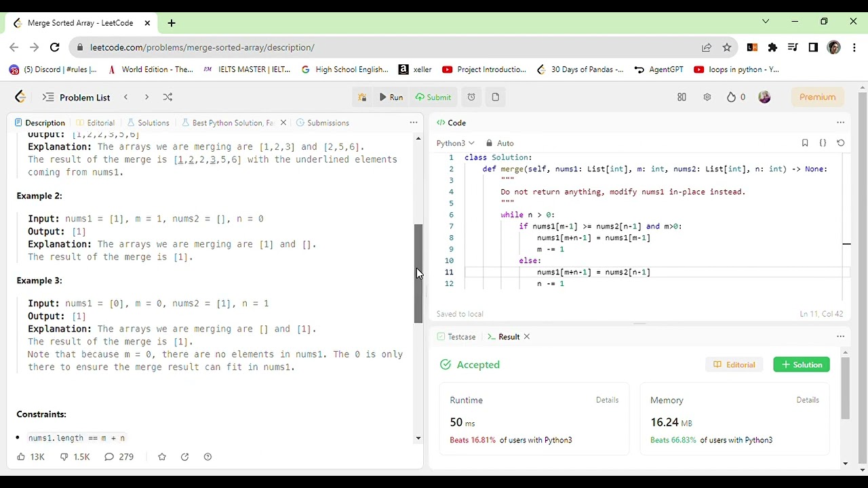Open result panel more options ellipsis
This screenshot has width=868, height=488.
click(841, 337)
